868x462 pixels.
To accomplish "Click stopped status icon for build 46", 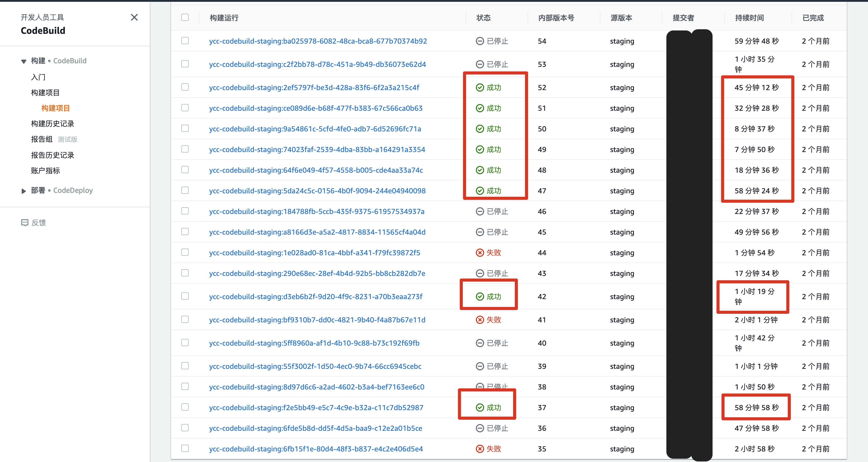I will click(479, 211).
